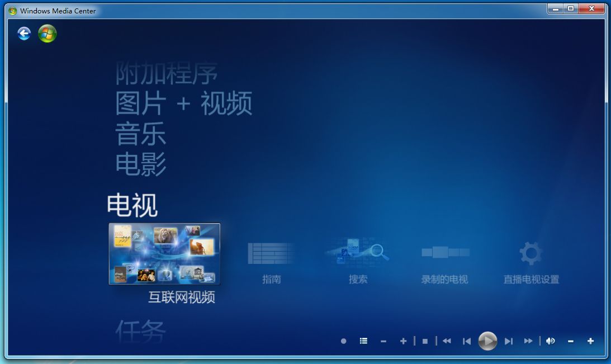611x364 pixels.
Task: Stop playback with the square stop button
Action: [425, 342]
